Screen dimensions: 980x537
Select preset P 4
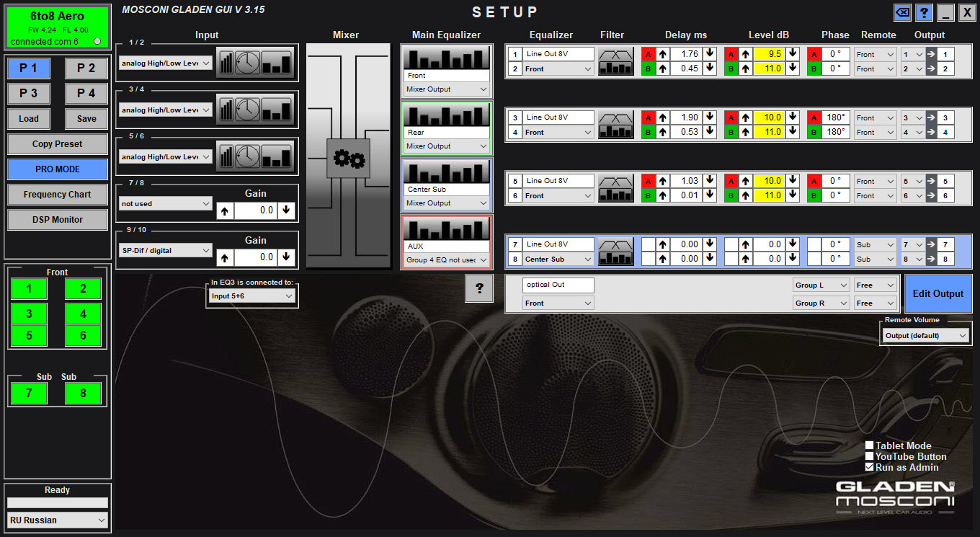pyautogui.click(x=86, y=93)
